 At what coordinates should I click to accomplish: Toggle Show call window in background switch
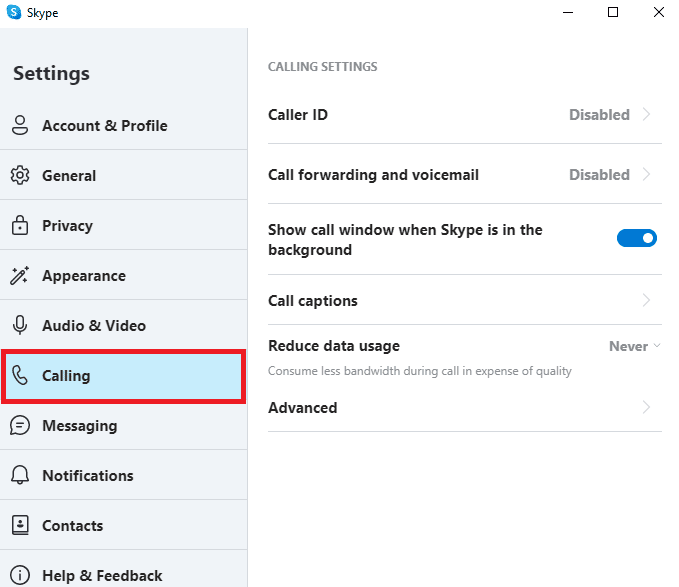click(x=637, y=238)
